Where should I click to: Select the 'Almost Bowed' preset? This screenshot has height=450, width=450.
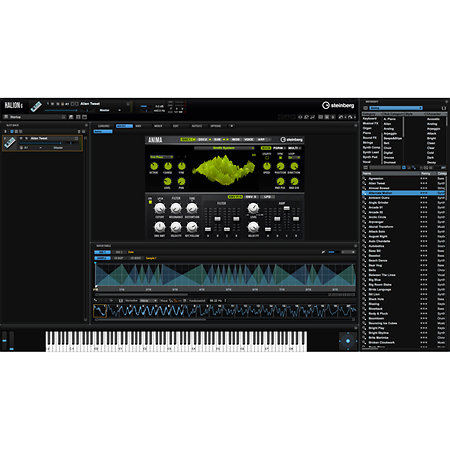tap(379, 188)
